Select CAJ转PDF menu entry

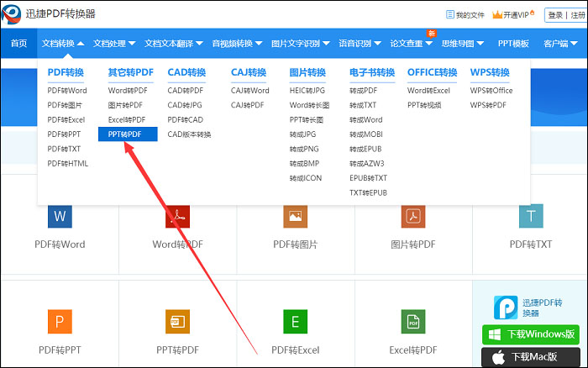pos(248,105)
